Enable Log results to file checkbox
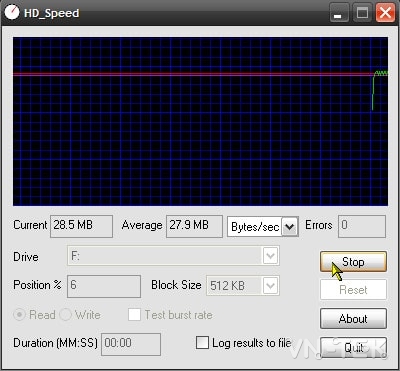Image resolution: width=400 pixels, height=371 pixels. click(x=202, y=342)
